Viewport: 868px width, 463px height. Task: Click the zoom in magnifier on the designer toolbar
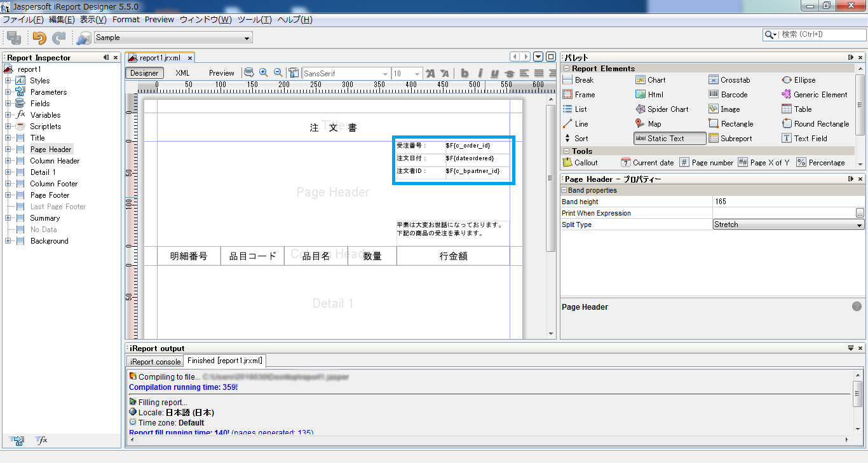pos(264,73)
